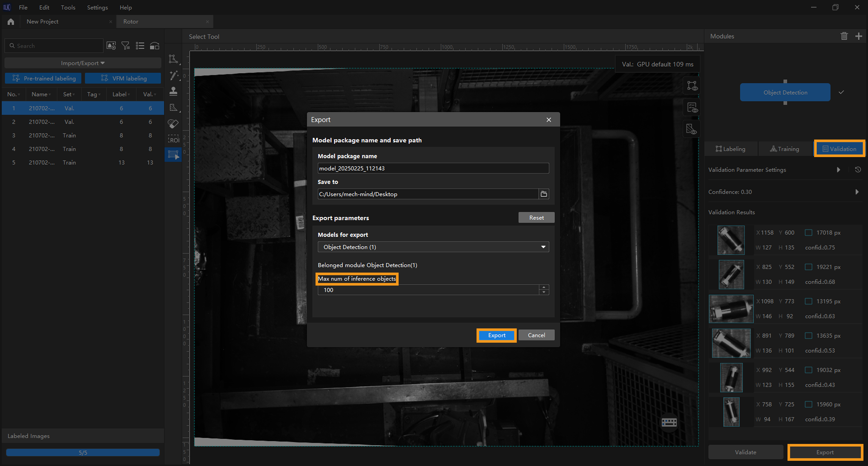Switch to the Labeling tab

point(730,149)
